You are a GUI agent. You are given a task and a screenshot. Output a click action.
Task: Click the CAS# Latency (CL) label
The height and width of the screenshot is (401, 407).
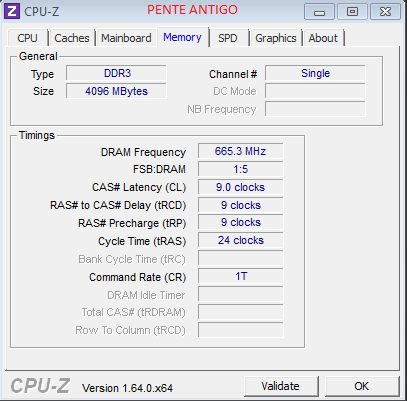click(x=139, y=187)
